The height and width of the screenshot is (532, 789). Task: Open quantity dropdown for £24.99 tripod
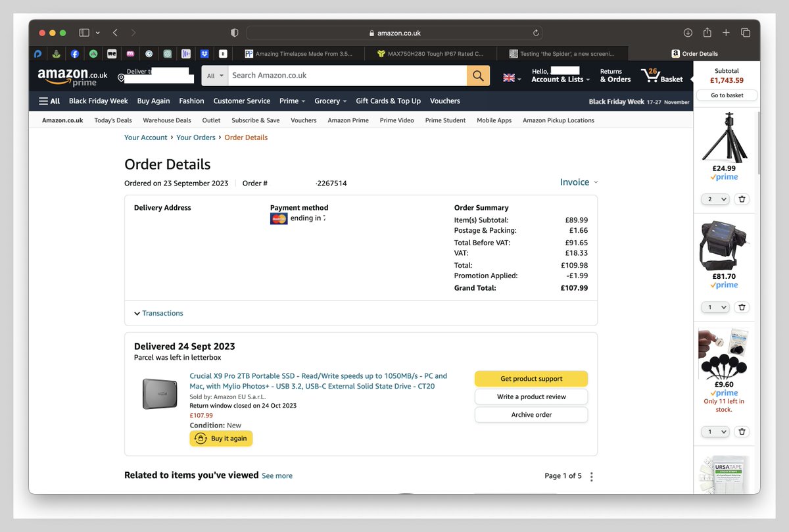click(x=715, y=199)
